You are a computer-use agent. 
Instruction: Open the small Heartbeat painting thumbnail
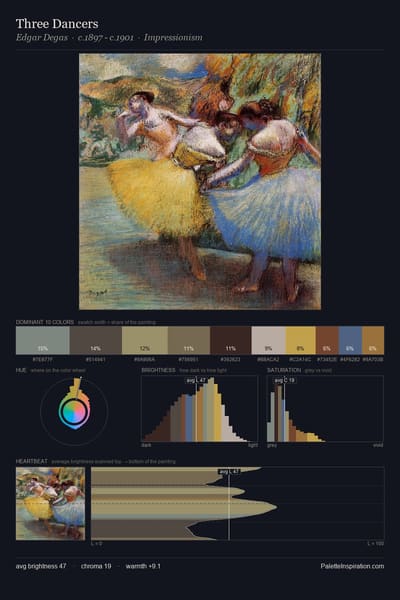[x=50, y=504]
